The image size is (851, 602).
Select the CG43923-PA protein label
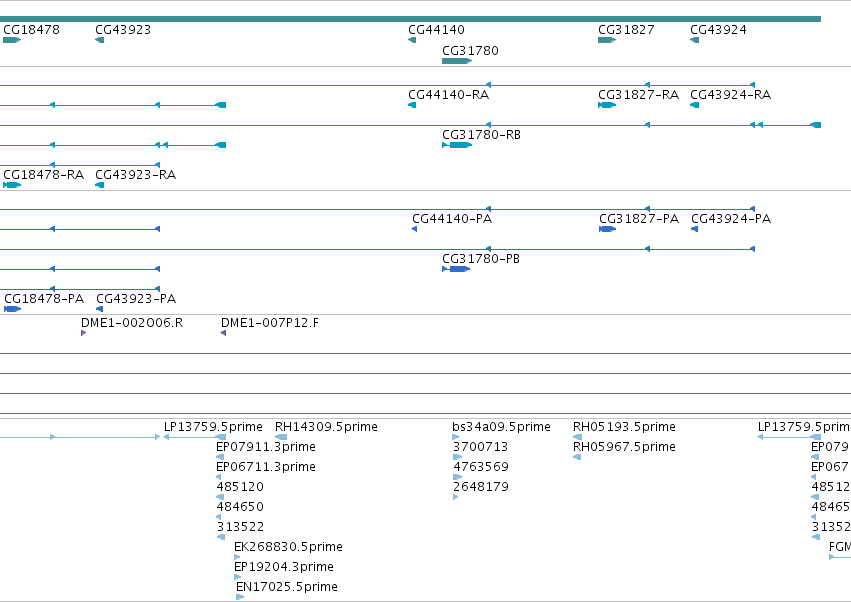click(136, 299)
